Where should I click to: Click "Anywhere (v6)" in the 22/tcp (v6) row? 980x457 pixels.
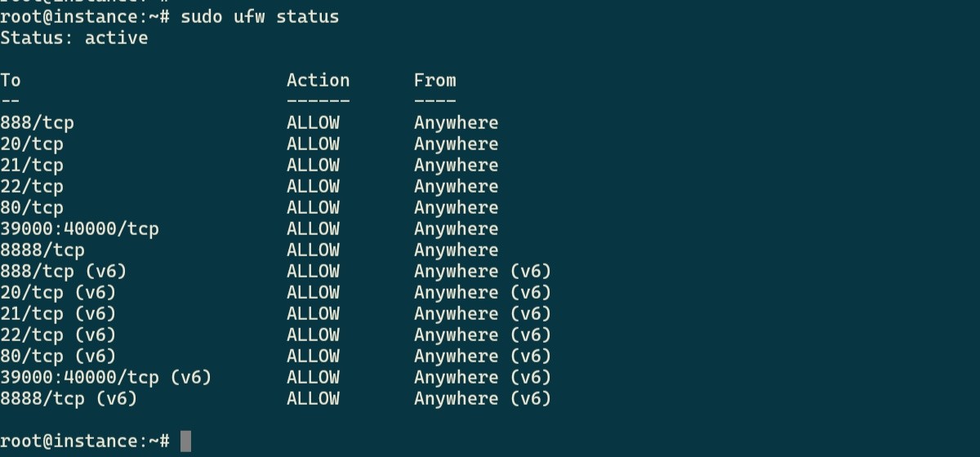click(x=482, y=335)
